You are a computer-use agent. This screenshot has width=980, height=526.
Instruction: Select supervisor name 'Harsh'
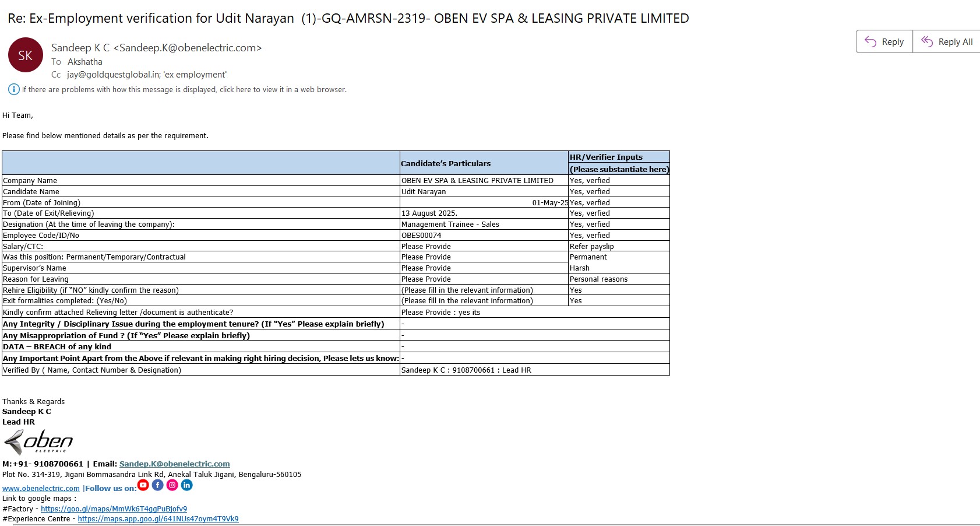pos(580,268)
